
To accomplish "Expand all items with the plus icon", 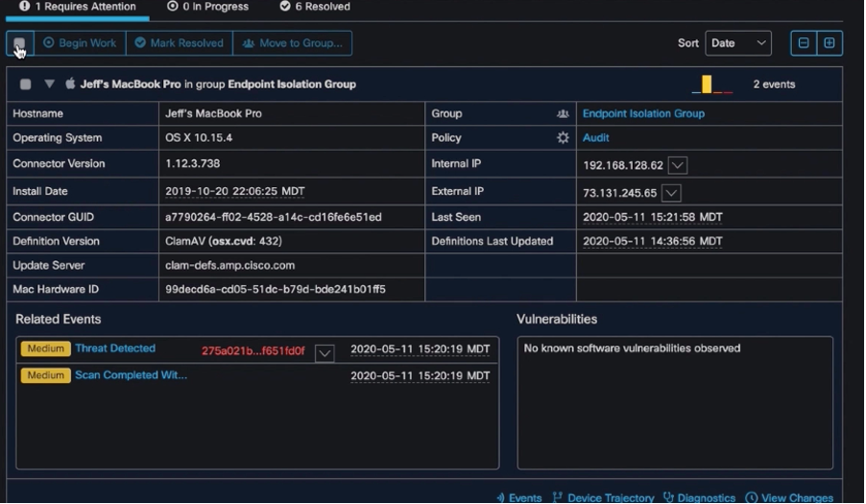I will click(x=830, y=43).
